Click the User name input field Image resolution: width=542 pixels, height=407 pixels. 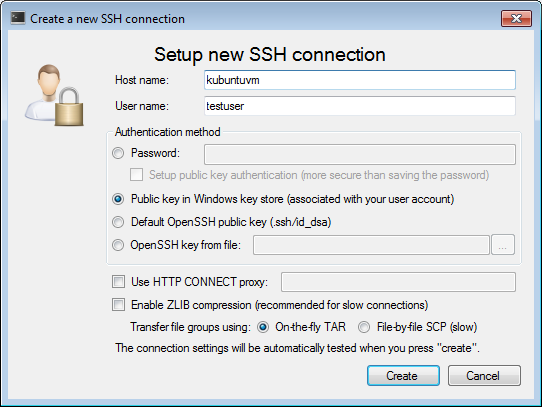tap(360, 106)
